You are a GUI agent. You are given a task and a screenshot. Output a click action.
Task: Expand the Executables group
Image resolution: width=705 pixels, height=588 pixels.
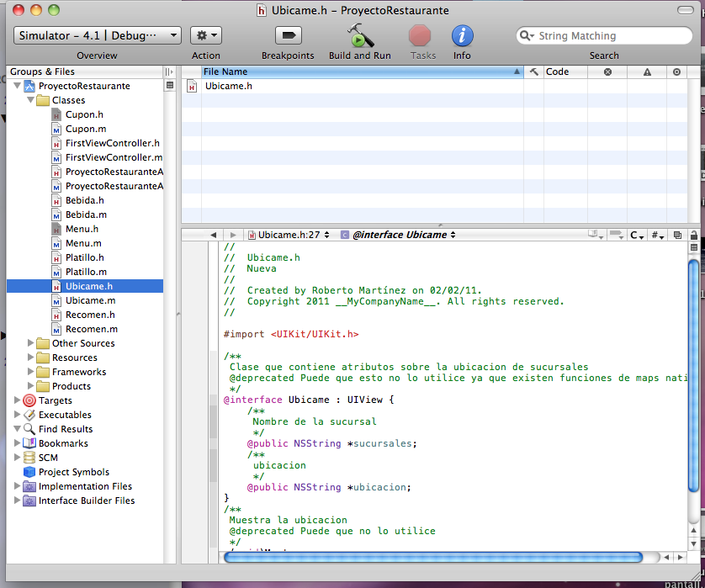coord(17,415)
